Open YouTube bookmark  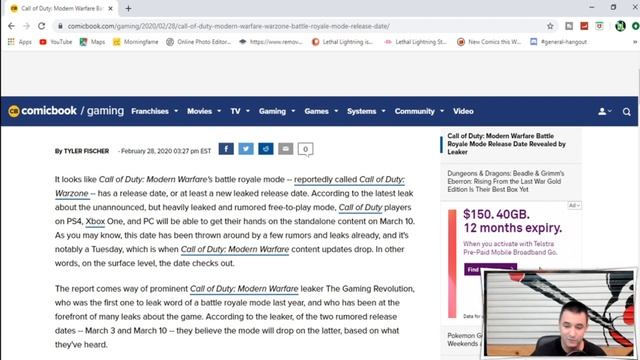56,42
